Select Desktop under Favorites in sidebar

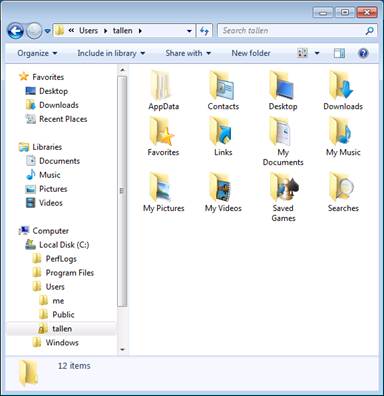[x=47, y=91]
